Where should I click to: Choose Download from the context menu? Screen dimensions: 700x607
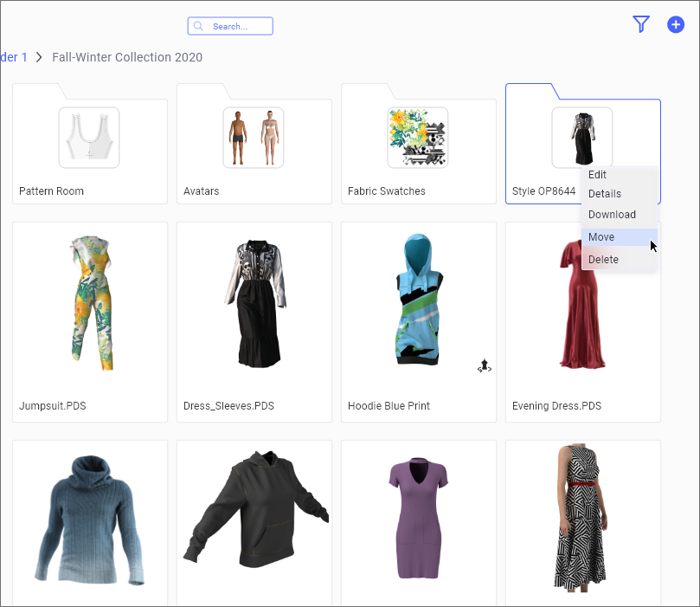click(612, 215)
